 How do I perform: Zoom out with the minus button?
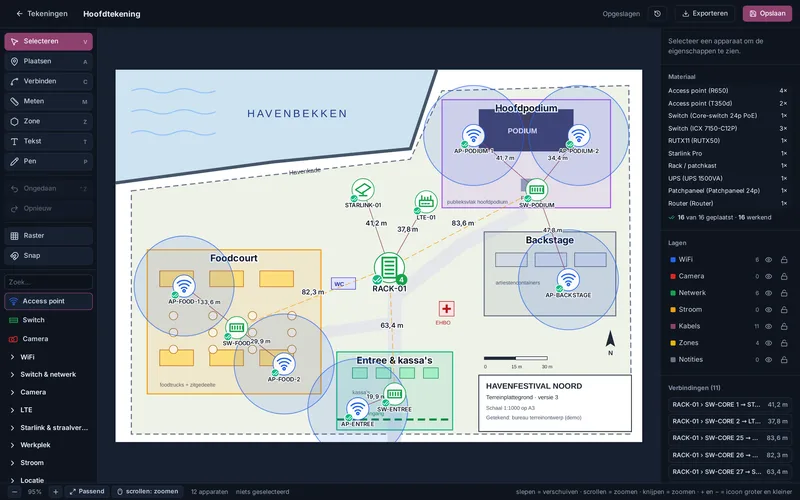(x=14, y=492)
